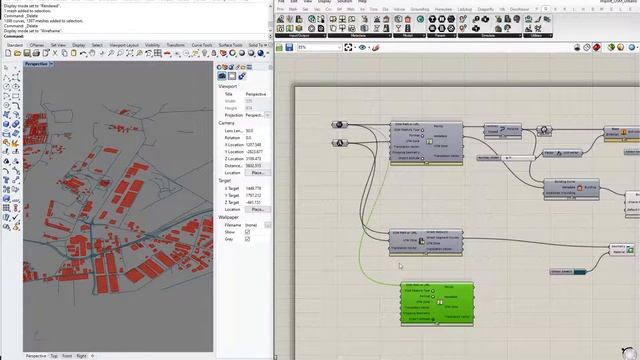Screen dimensions: 640x360
Task: Click the Z Target value field
Action: (x=258, y=202)
